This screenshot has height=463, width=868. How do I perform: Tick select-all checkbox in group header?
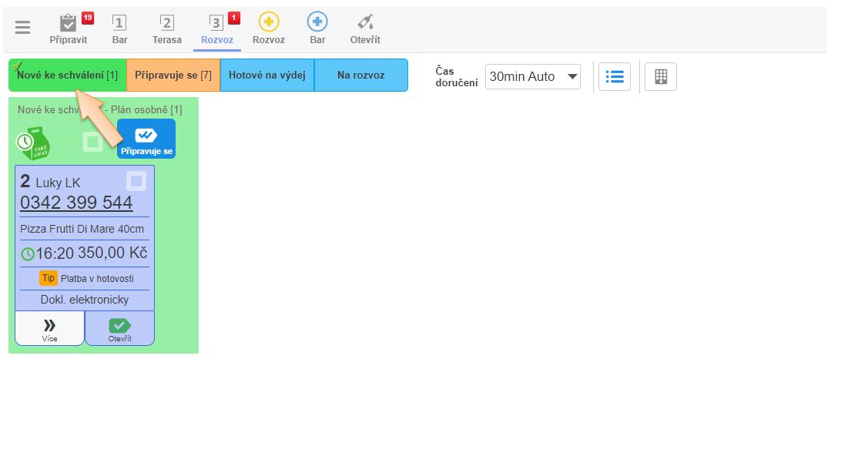(x=93, y=142)
